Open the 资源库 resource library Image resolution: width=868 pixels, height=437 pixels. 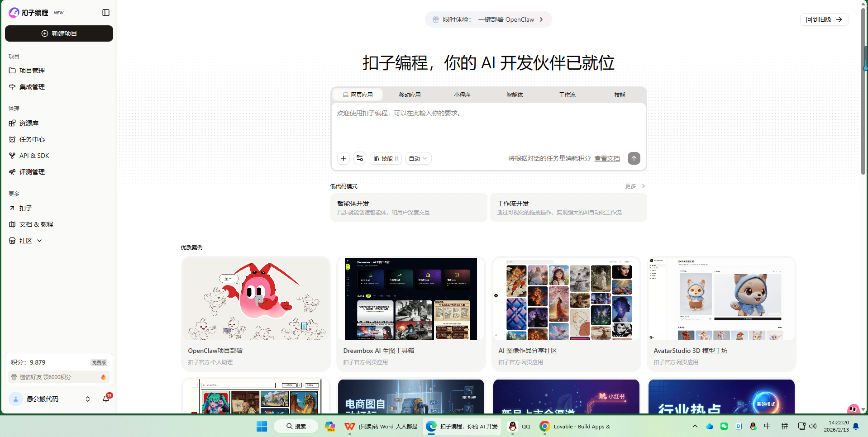coord(29,123)
